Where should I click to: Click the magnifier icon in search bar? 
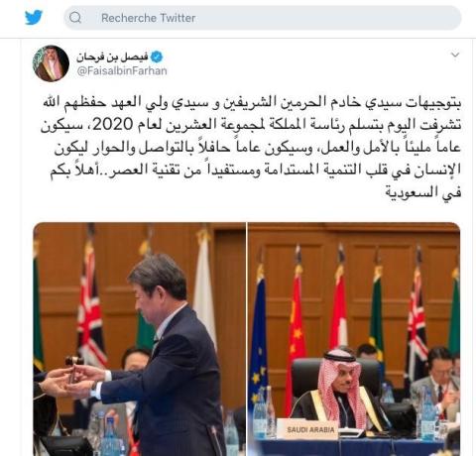point(75,18)
